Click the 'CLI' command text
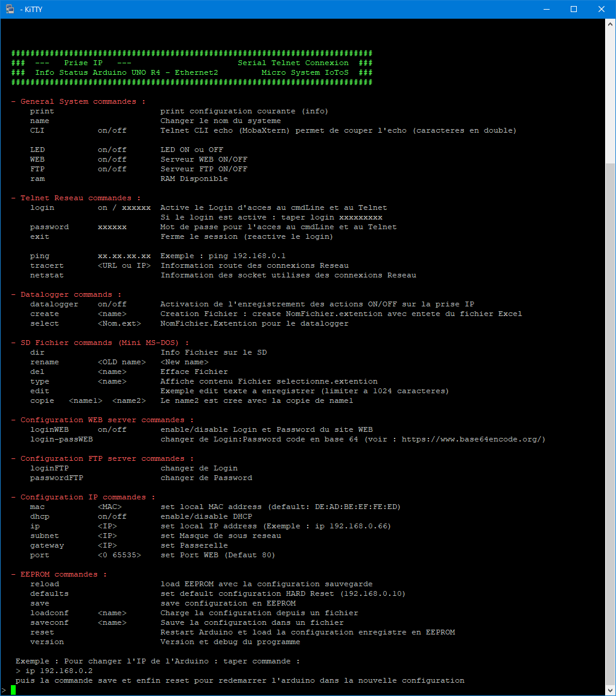The width and height of the screenshot is (616, 696). [37, 130]
